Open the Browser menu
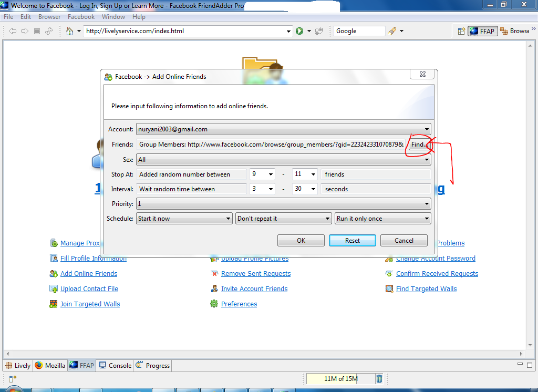This screenshot has width=538, height=392. [49, 17]
